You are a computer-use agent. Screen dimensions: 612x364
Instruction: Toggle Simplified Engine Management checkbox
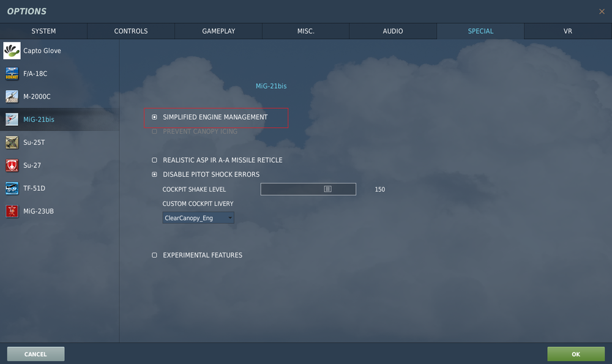point(155,117)
